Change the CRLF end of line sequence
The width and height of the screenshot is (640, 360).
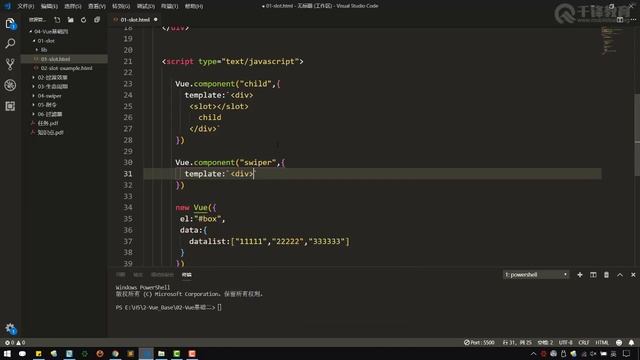point(584,342)
